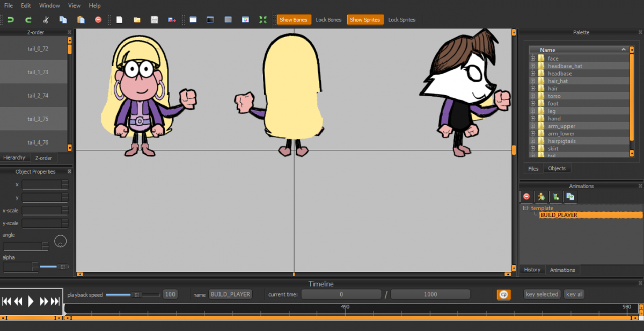The width and height of the screenshot is (644, 331).
Task: Click the add new animation icon
Action: (x=555, y=197)
